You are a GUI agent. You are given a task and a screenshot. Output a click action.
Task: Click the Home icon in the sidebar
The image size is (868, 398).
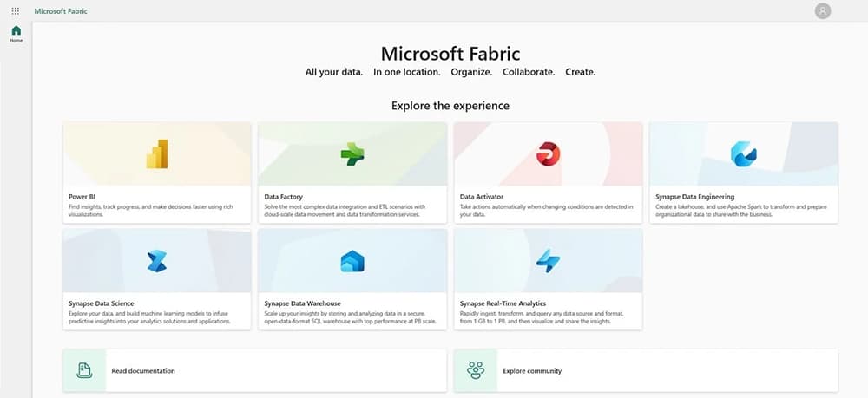point(16,30)
